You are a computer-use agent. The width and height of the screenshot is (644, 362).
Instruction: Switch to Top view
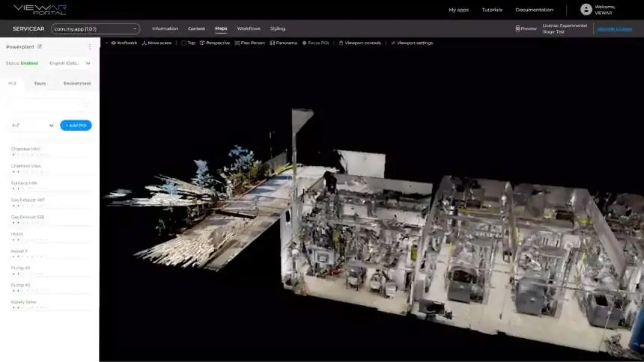tap(188, 43)
